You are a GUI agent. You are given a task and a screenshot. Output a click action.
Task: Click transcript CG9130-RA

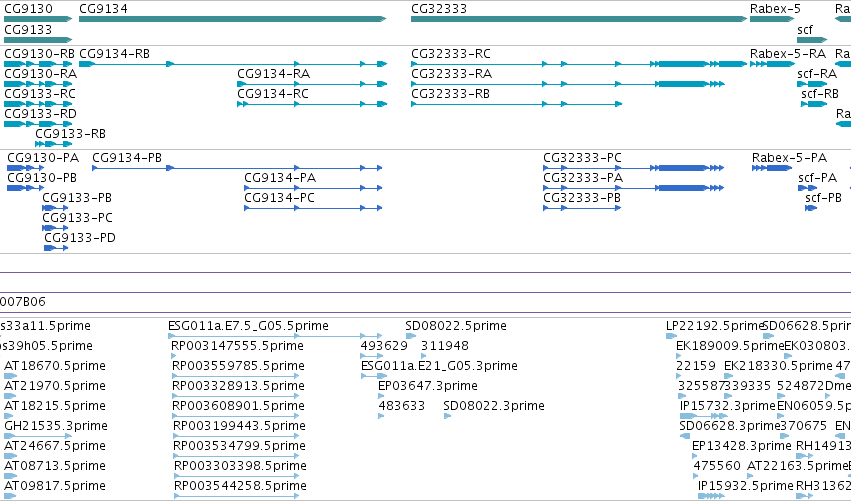coord(41,74)
